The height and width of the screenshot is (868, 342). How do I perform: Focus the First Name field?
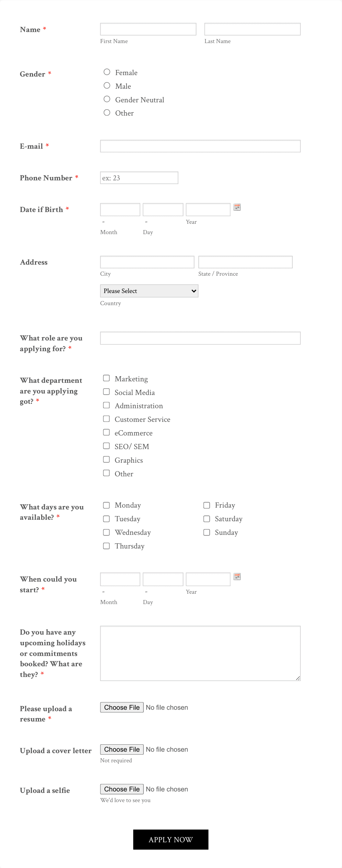[148, 29]
